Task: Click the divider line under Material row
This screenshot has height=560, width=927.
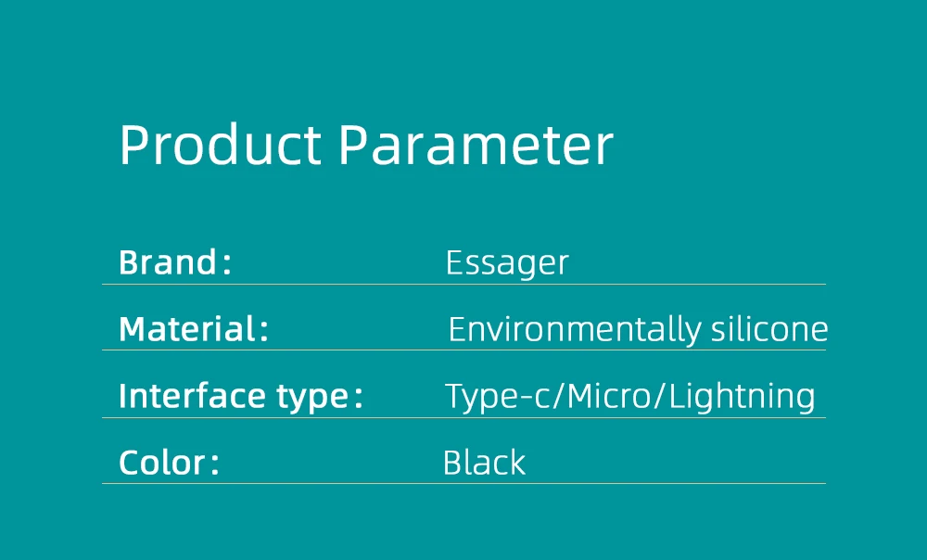Action: pos(463,350)
